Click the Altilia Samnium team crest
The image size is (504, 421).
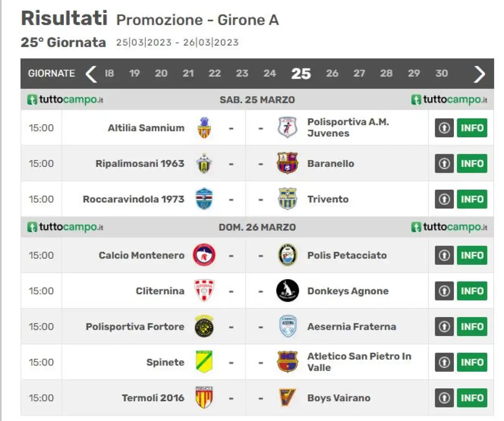(x=204, y=128)
